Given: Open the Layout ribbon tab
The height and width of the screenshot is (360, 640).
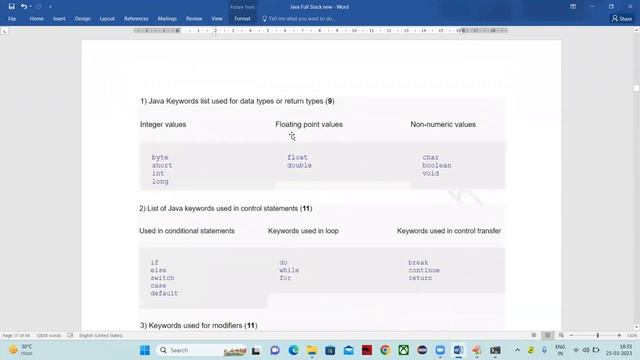Looking at the screenshot, I should click(x=107, y=19).
